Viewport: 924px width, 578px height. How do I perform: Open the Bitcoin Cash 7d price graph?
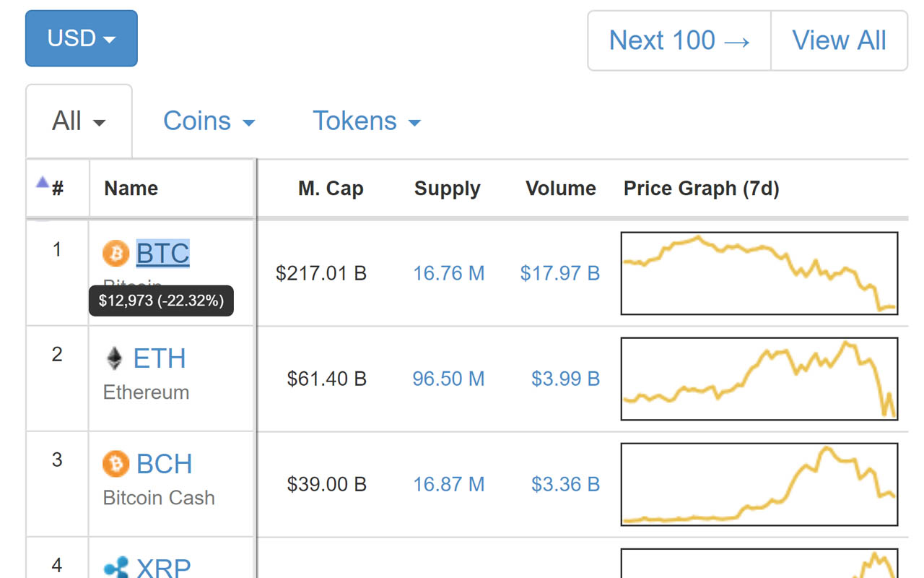(759, 484)
